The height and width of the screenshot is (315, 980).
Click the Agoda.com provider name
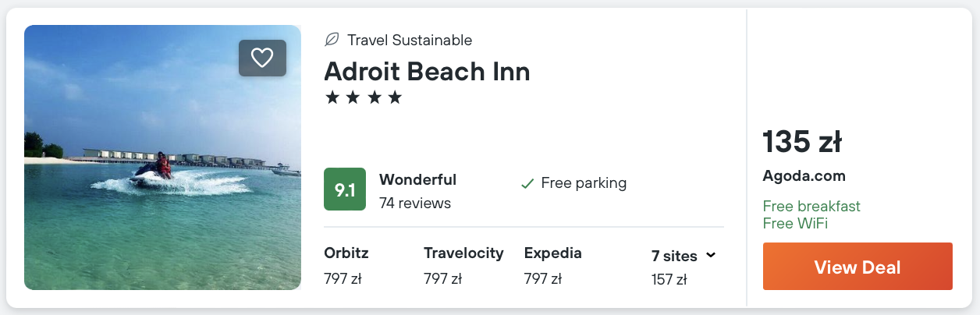click(x=804, y=176)
